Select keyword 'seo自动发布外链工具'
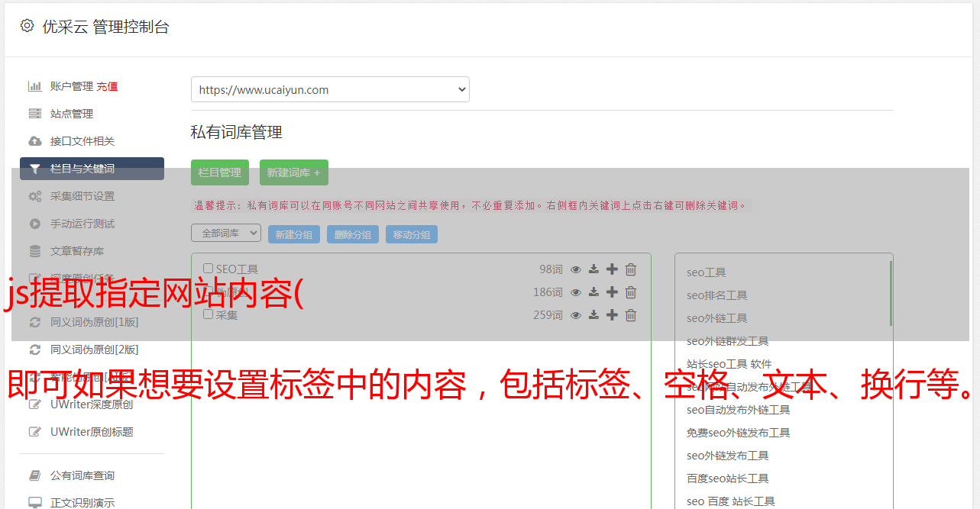The width and height of the screenshot is (980, 509). (739, 410)
